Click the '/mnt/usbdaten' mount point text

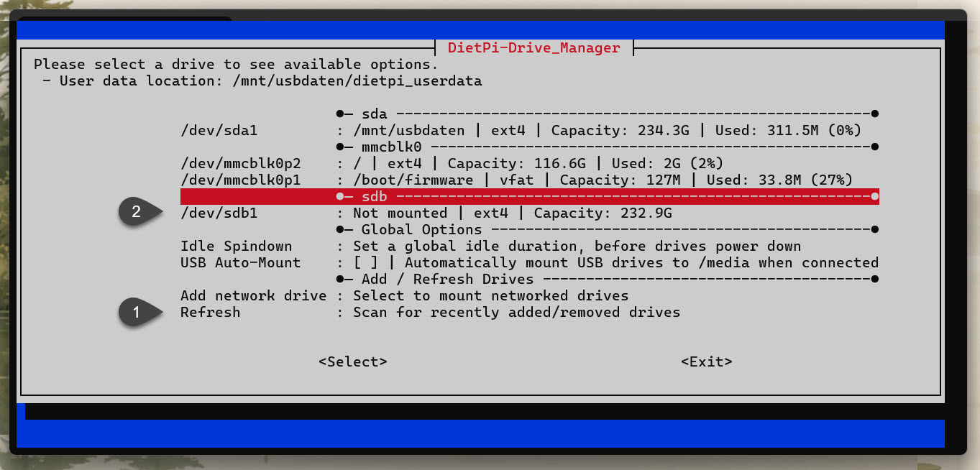409,131
